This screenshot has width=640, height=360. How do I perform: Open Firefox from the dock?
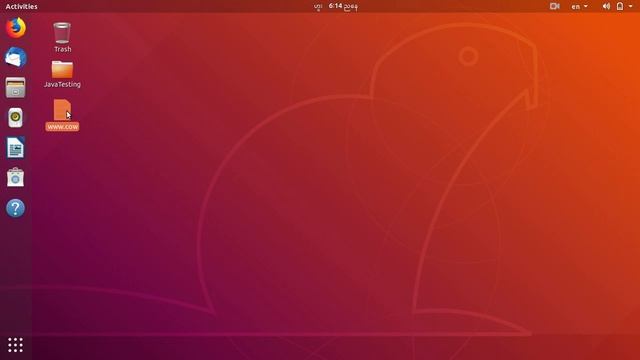point(16,28)
